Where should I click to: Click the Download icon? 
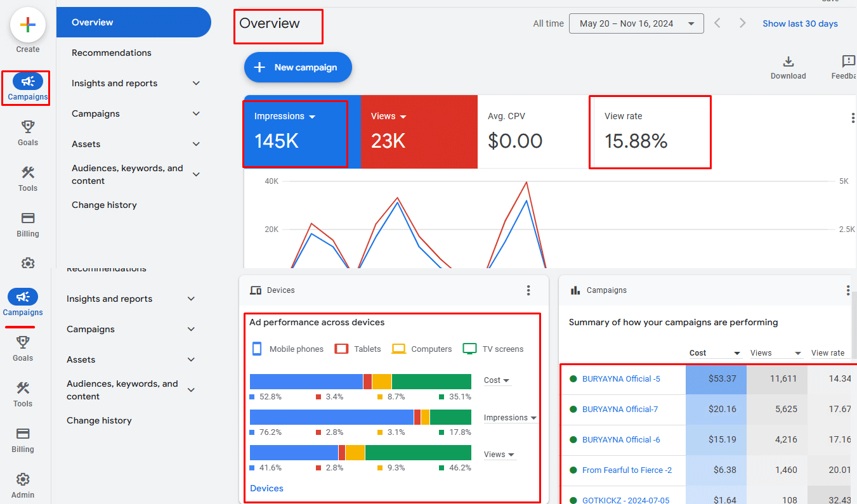click(788, 61)
